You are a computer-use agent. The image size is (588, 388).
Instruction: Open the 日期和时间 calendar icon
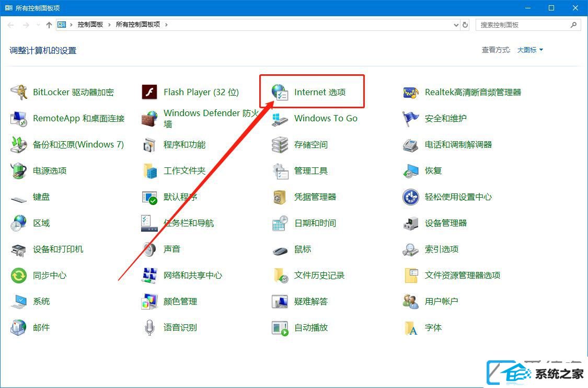point(280,223)
